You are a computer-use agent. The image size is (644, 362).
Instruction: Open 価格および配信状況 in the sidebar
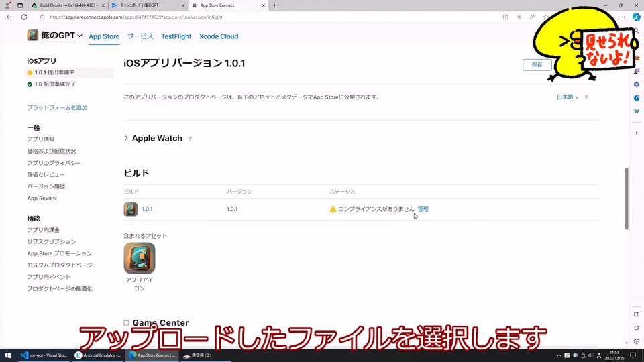coord(52,151)
